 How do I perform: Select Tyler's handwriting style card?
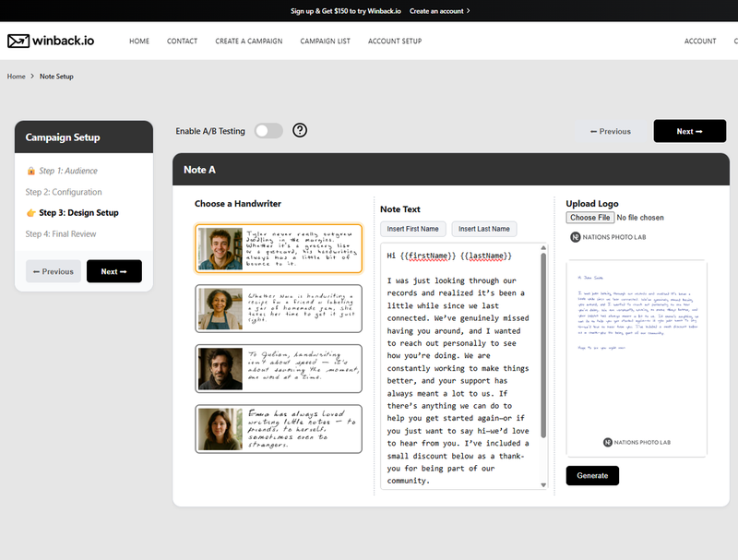coord(279,248)
